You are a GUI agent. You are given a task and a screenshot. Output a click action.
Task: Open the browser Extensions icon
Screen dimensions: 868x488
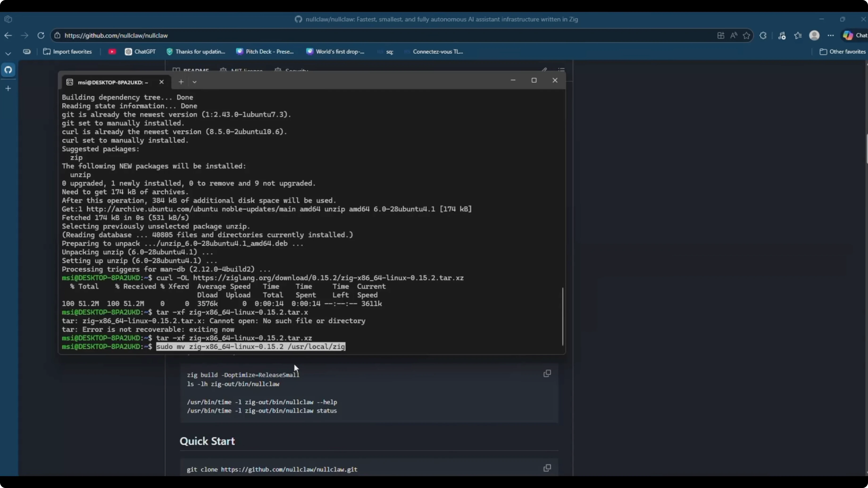pyautogui.click(x=763, y=35)
